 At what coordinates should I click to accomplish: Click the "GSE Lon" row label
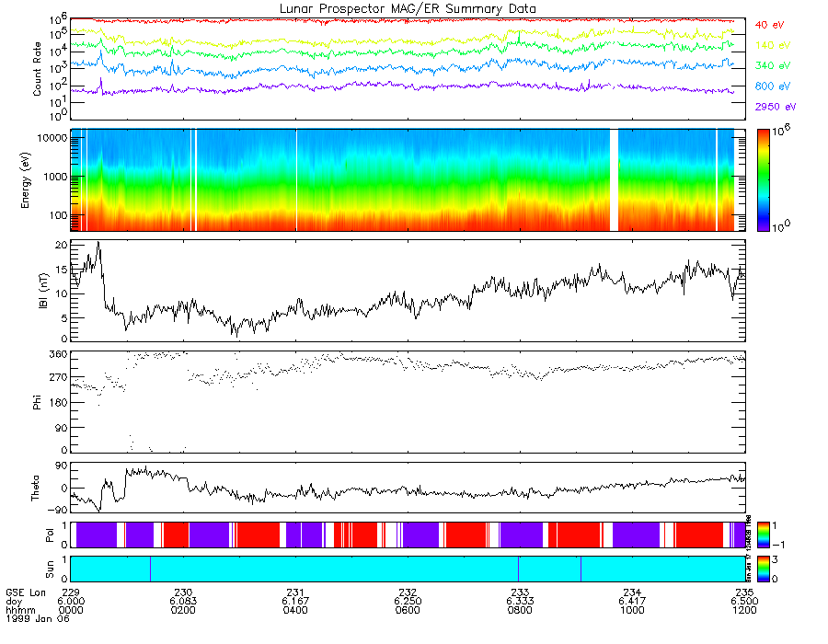(26, 592)
